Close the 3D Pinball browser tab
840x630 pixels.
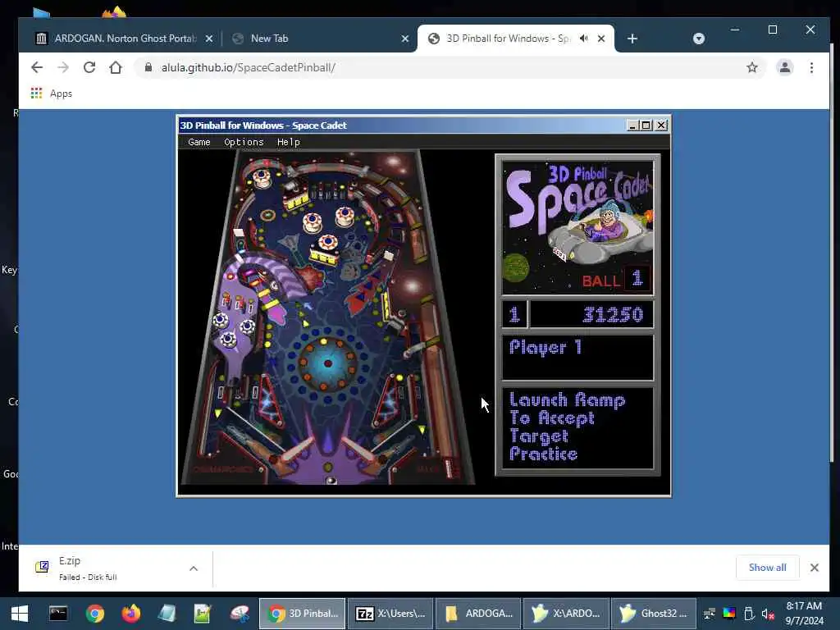point(601,39)
